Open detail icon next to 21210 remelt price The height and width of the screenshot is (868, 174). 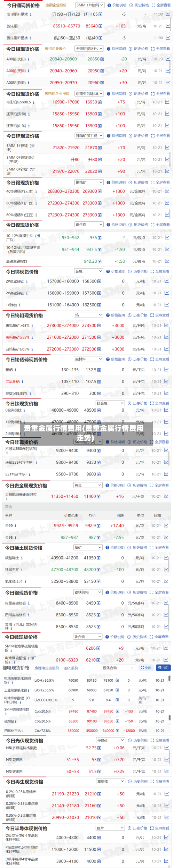coord(100,794)
